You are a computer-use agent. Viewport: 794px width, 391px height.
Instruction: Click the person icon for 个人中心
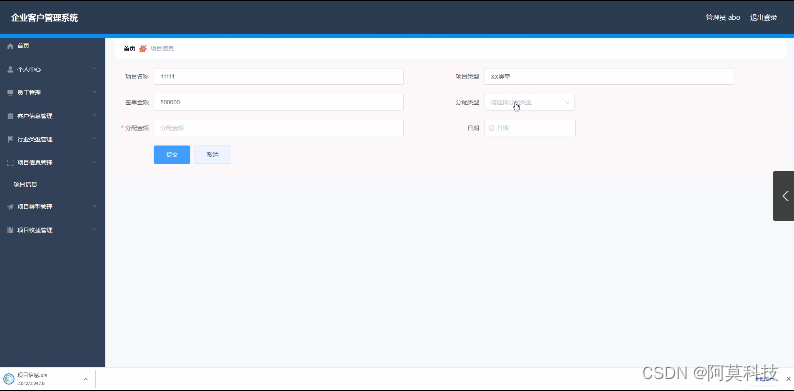click(x=10, y=69)
